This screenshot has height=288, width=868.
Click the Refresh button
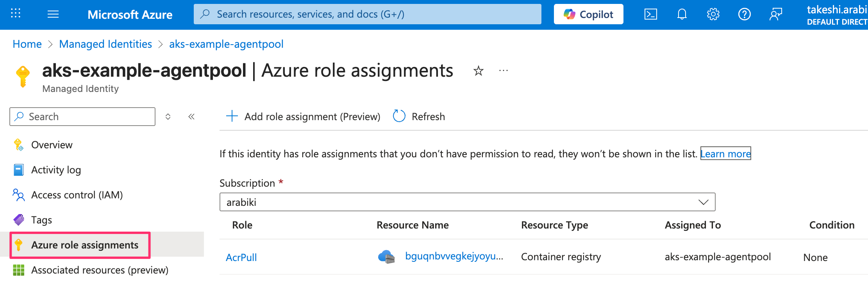(419, 116)
